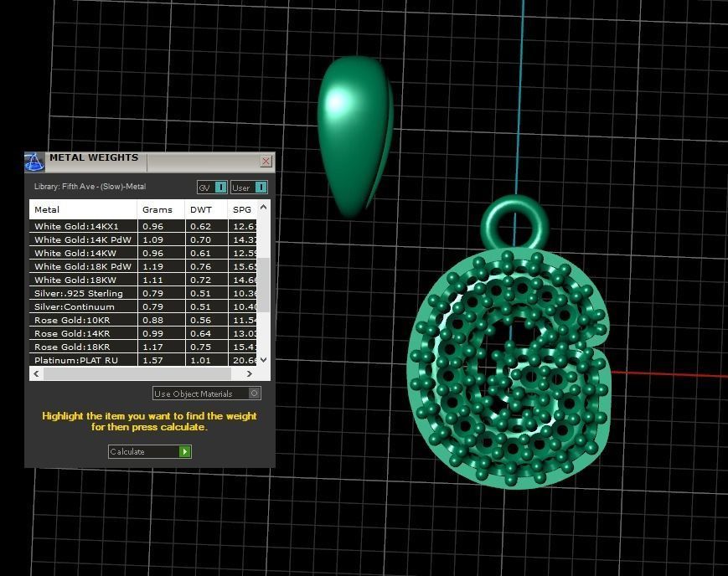Select the White Gold:18K PdW row
Image resolution: width=728 pixels, height=576 pixels.
[143, 267]
